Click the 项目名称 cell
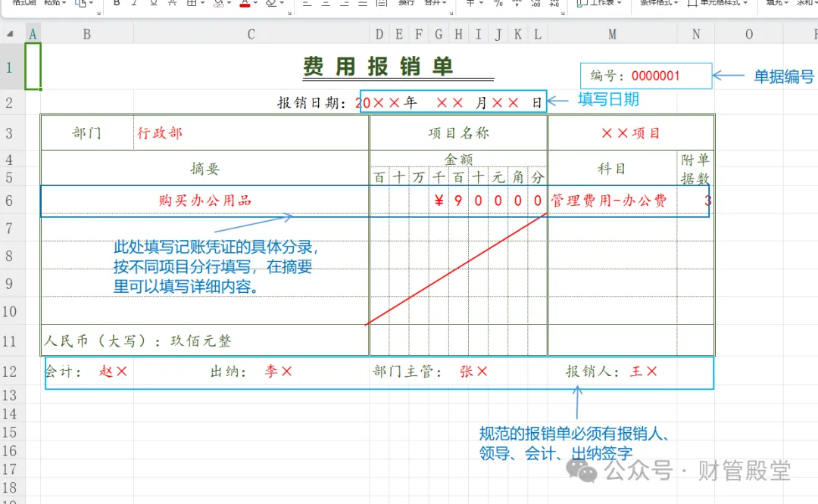818x504 pixels. [458, 133]
